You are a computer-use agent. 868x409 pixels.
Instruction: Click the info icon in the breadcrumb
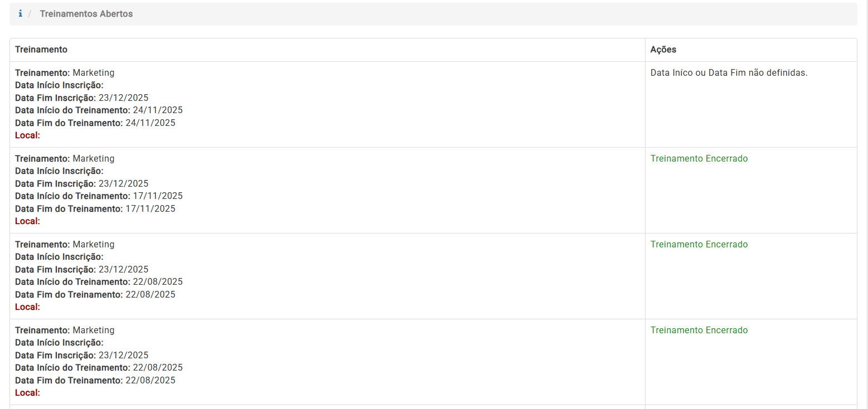coord(21,13)
